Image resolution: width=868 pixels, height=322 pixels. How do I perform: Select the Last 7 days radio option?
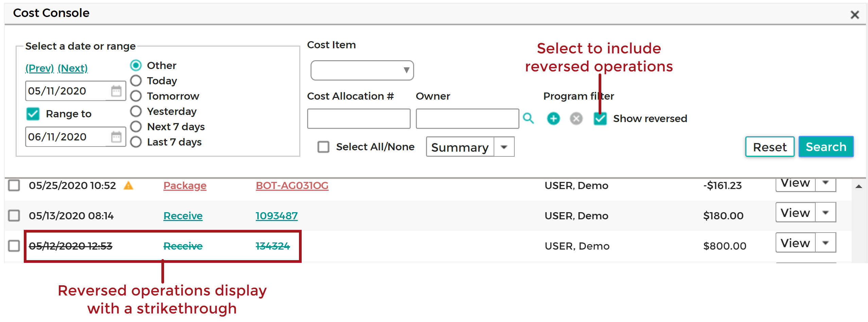pyautogui.click(x=136, y=142)
